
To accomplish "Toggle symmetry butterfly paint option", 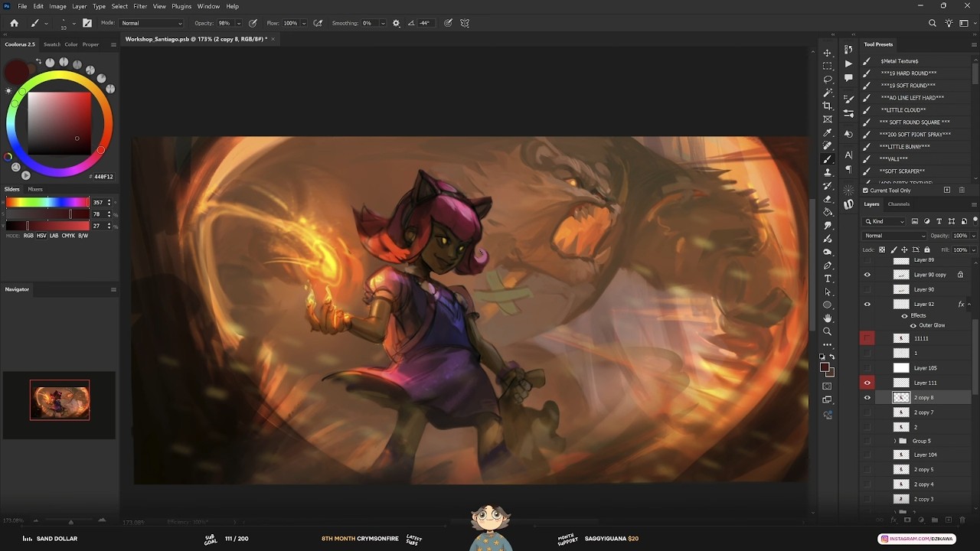I will click(x=465, y=23).
